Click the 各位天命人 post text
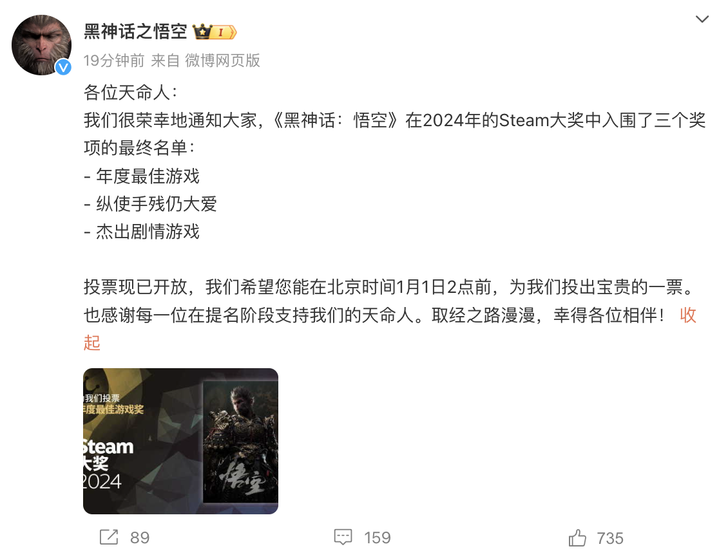The width and height of the screenshot is (728, 560). tap(131, 92)
